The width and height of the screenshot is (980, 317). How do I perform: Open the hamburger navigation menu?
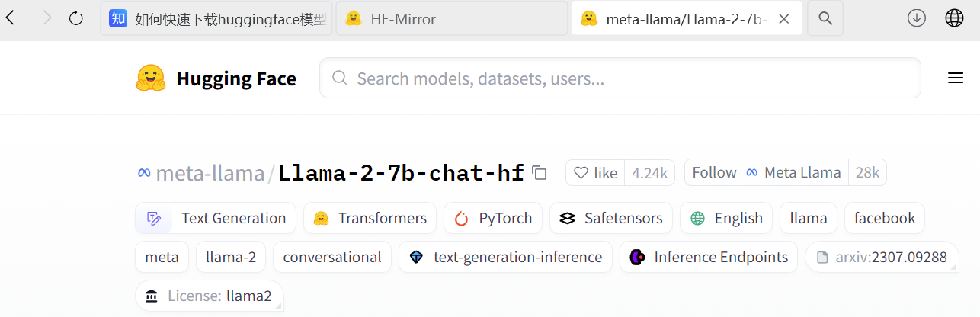pyautogui.click(x=955, y=78)
